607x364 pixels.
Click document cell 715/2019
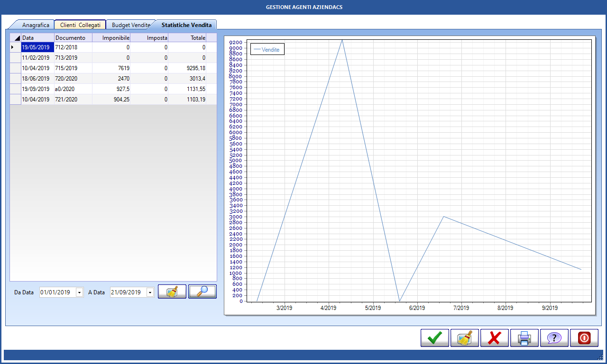coord(73,68)
